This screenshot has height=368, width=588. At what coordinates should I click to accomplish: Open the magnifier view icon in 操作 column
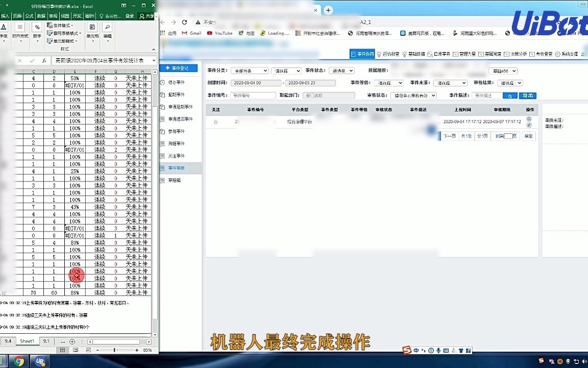pyautogui.click(x=528, y=119)
